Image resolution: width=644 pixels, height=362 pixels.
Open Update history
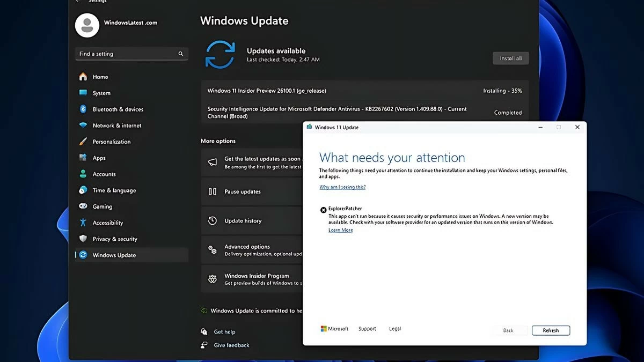tap(243, 220)
